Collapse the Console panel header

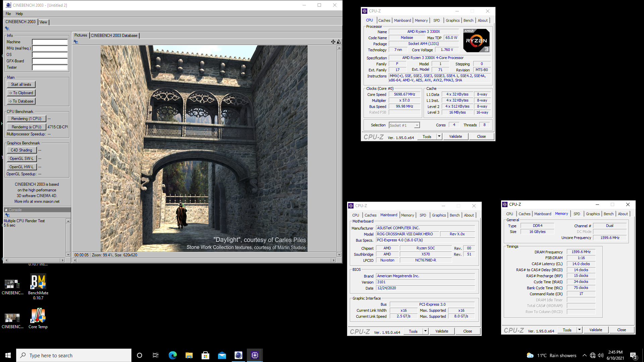(6, 210)
